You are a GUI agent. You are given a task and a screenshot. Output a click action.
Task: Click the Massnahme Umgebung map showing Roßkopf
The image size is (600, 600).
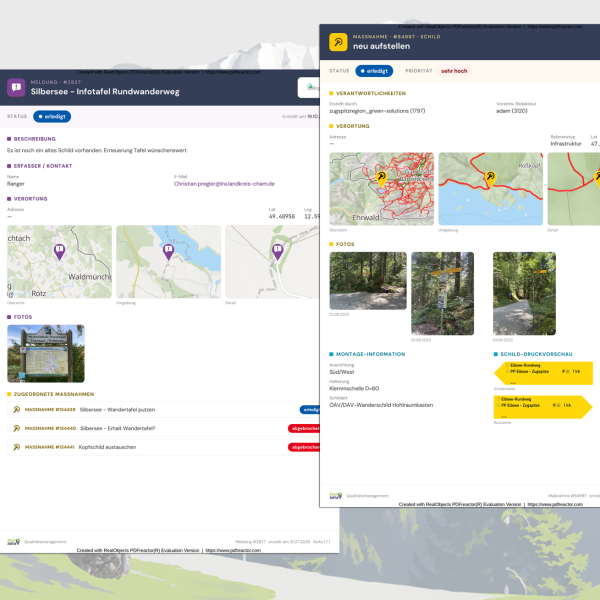[491, 189]
